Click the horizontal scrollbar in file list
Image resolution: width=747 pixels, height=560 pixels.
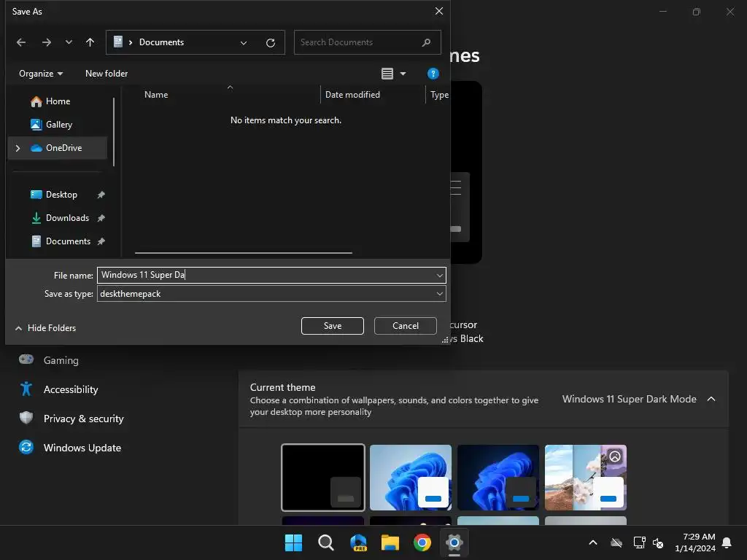click(x=244, y=253)
